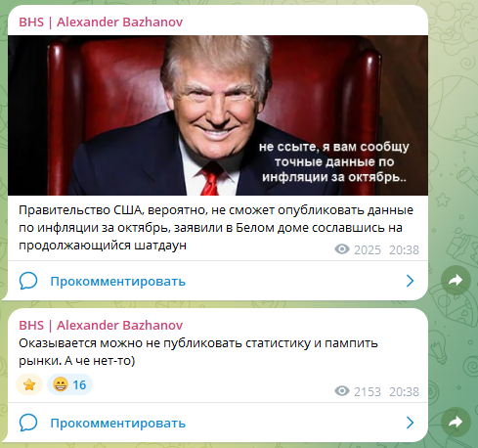Click the share arrow beside the second post
The height and width of the screenshot is (448, 478).
[x=456, y=422]
